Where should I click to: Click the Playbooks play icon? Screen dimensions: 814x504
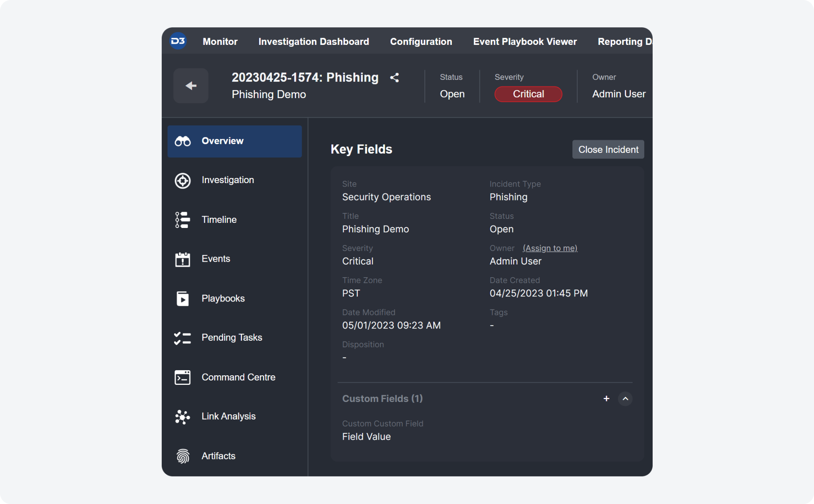click(x=183, y=299)
